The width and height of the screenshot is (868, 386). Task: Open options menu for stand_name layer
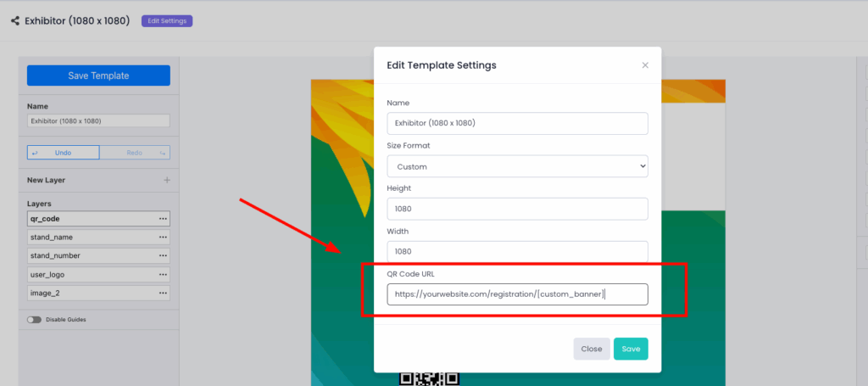pos(163,238)
